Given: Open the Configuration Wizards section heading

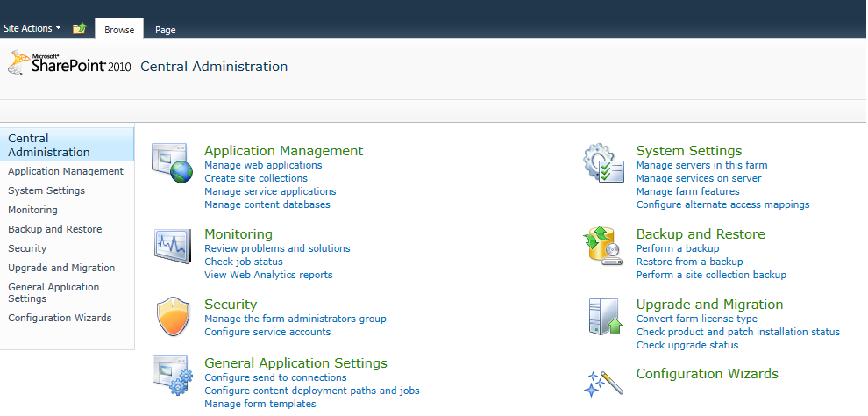Looking at the screenshot, I should (708, 373).
